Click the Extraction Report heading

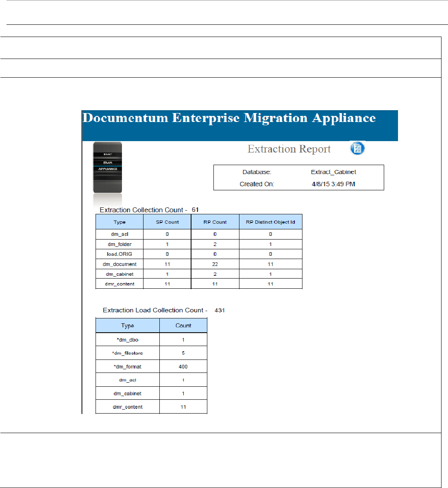click(x=289, y=149)
